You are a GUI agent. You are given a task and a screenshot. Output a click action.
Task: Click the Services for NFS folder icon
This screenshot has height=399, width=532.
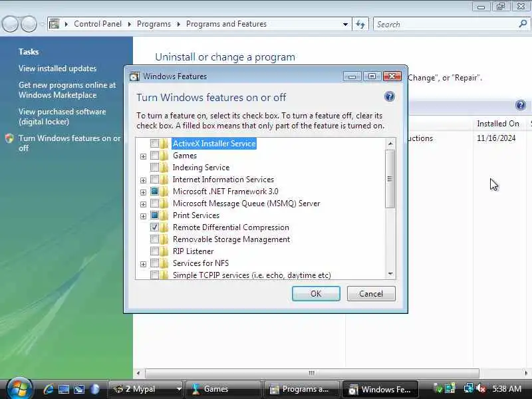pyautogui.click(x=164, y=263)
